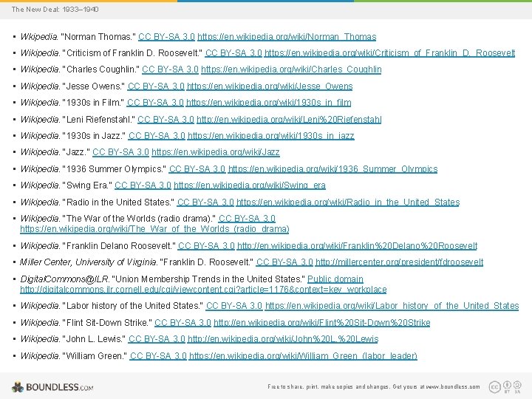Screen dimensions: 532x399
Task: Click the CC BY-SA 3.0 link beside Jesse Owens
Action: click(156, 86)
